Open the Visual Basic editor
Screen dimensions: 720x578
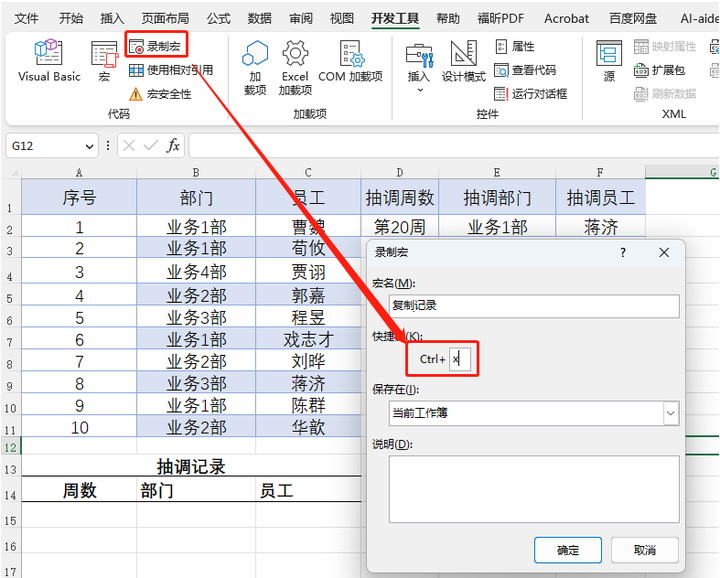[49, 61]
